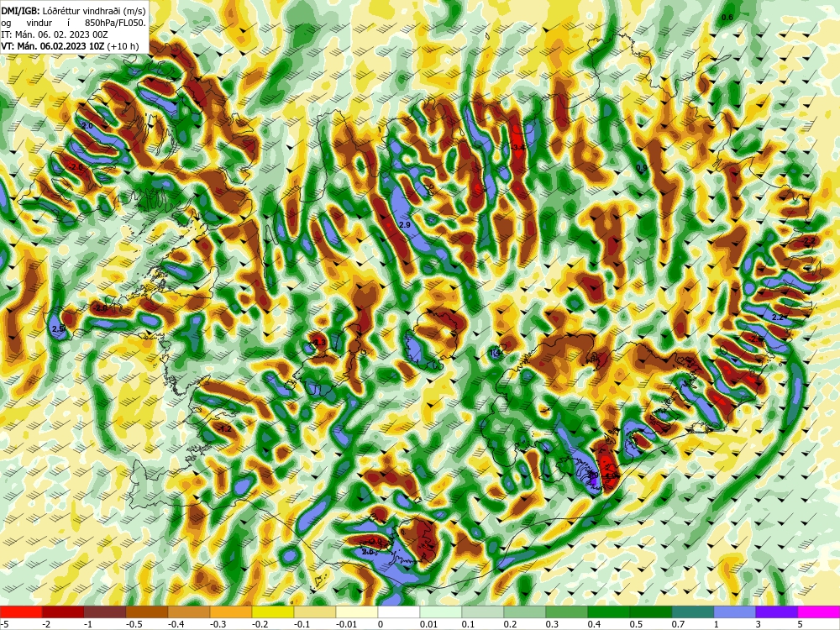
Task: Click the teal swatch between 0.7 and 1
Action: [693, 612]
